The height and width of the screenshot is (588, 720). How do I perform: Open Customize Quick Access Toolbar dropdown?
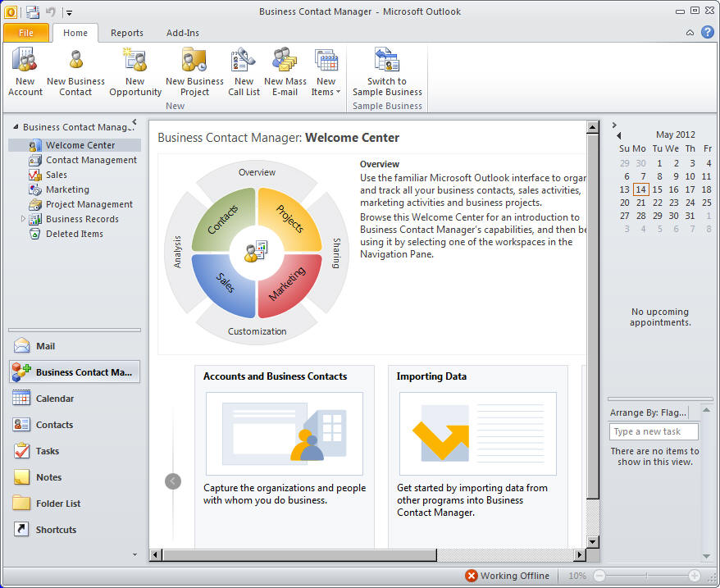[69, 13]
